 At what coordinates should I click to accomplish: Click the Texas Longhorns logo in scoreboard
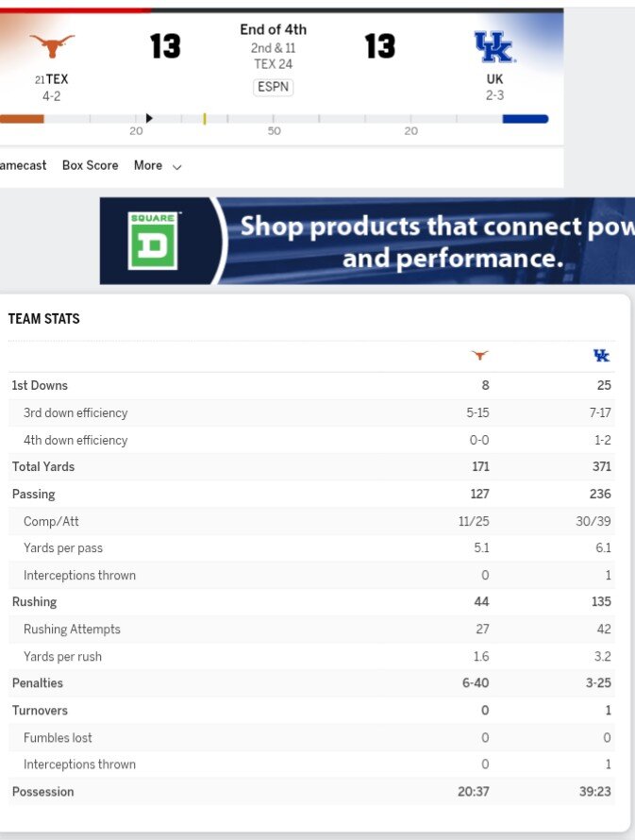click(52, 44)
